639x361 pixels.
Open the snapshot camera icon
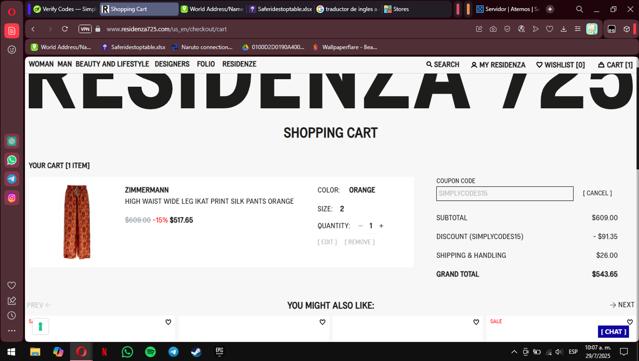tap(493, 29)
